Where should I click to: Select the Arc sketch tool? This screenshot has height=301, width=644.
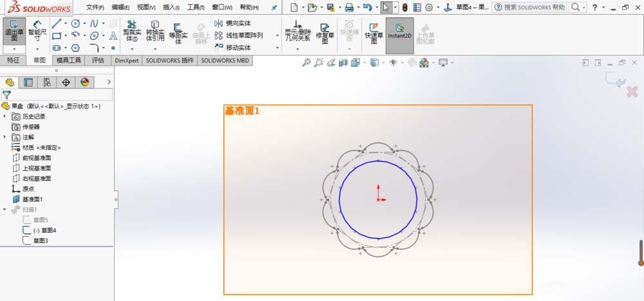pyautogui.click(x=75, y=35)
